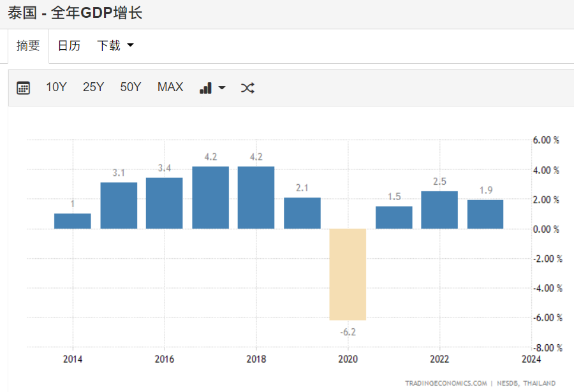The image size is (574, 392).
Task: Switch to the 摘要 tab
Action: coord(28,46)
